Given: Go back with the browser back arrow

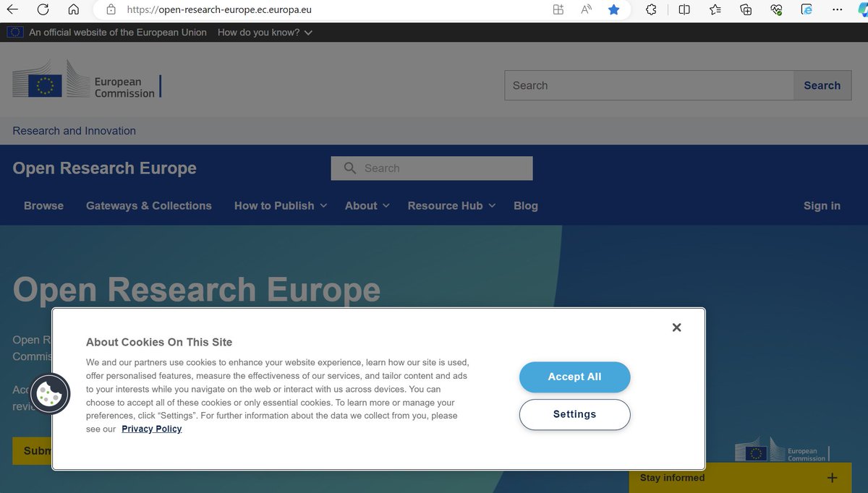Looking at the screenshot, I should [x=13, y=10].
